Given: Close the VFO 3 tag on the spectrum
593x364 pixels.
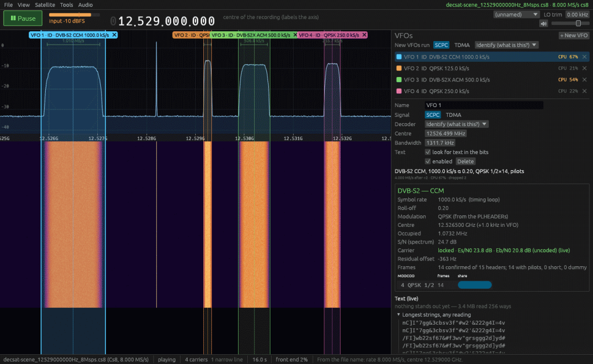Looking at the screenshot, I should point(295,35).
